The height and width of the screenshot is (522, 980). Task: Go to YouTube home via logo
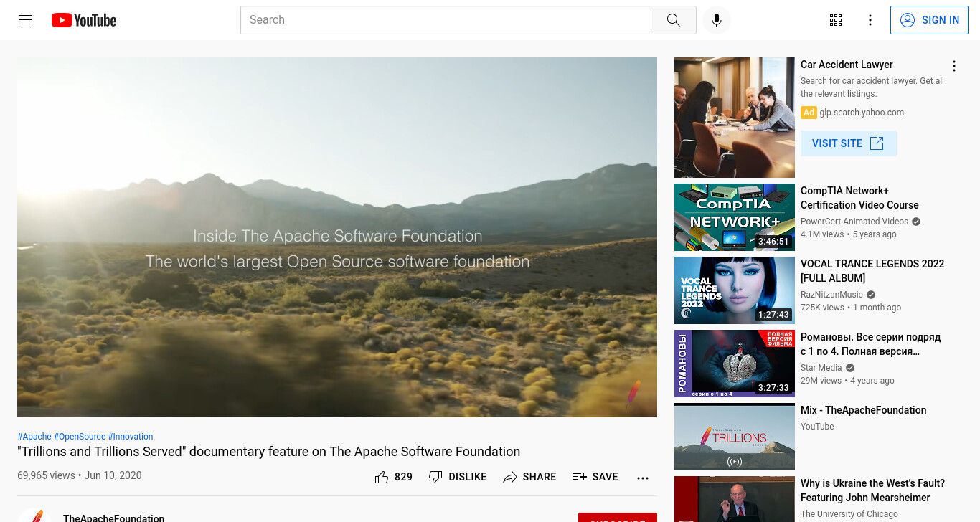[x=84, y=20]
